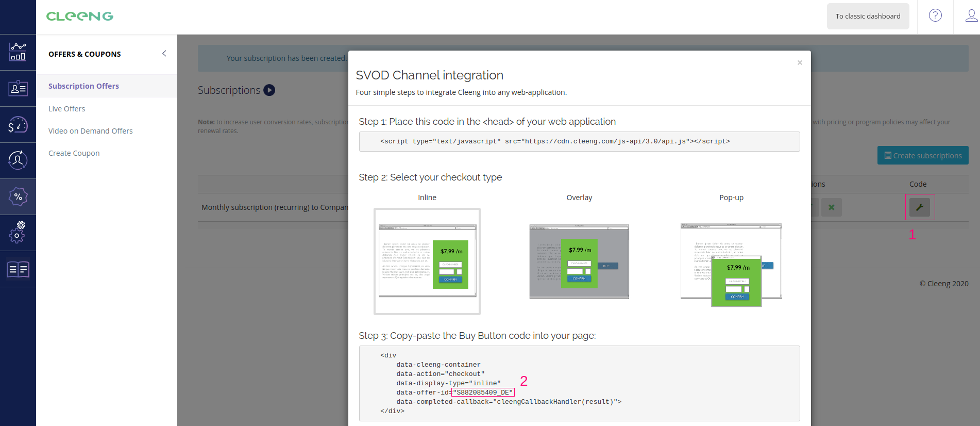Open Create Coupon page
Viewport: 980px width, 426px height.
click(74, 153)
